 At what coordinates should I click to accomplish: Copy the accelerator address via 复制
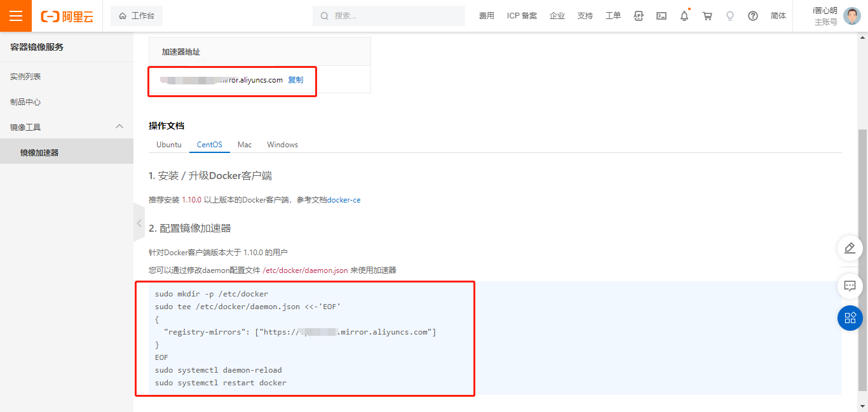click(x=295, y=80)
